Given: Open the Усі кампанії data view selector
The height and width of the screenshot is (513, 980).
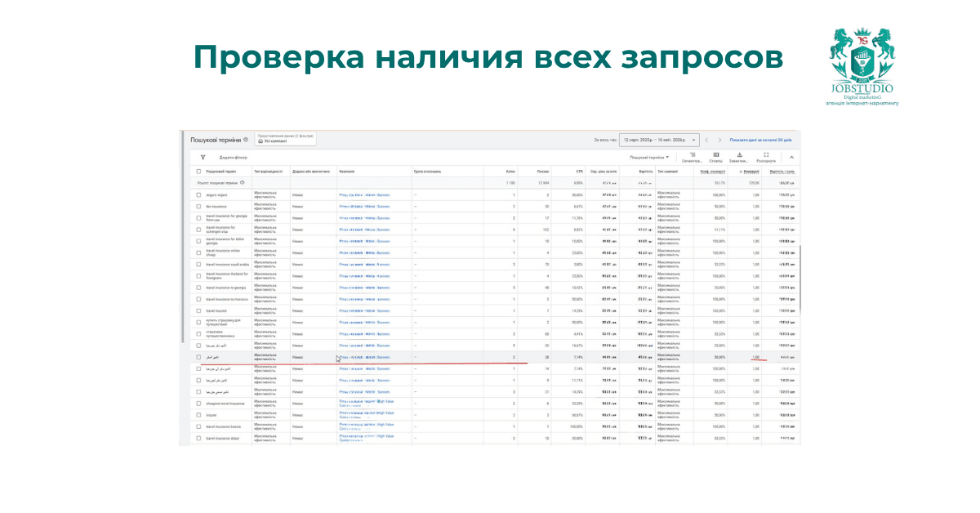Looking at the screenshot, I should pyautogui.click(x=285, y=140).
